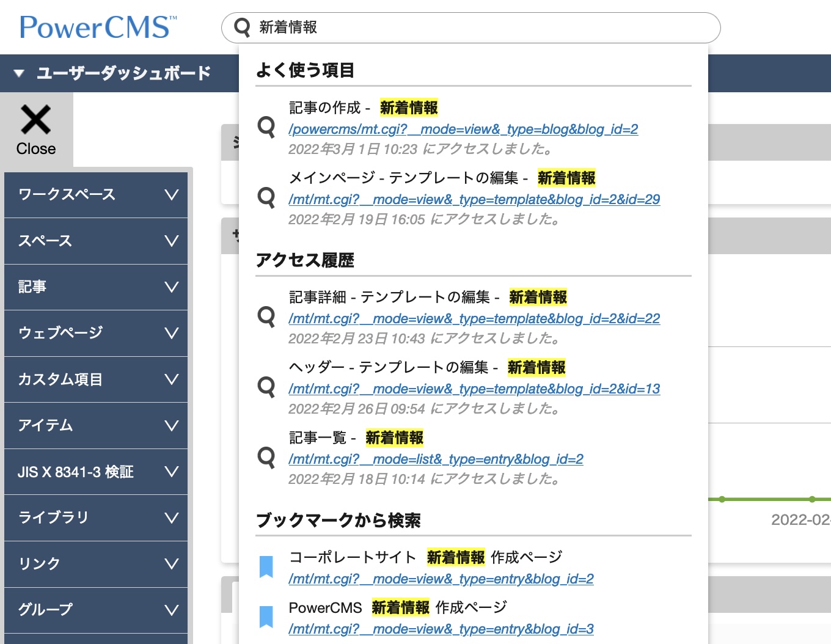Click search icon beside 記事詳細 template result
Viewport: 831px width, 644px height.
266,317
